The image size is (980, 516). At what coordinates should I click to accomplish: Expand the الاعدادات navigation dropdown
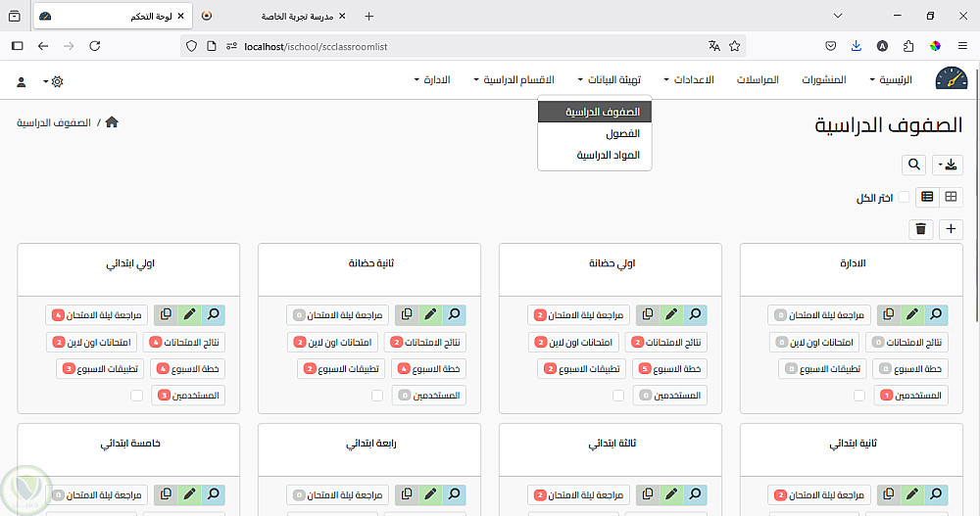click(689, 80)
